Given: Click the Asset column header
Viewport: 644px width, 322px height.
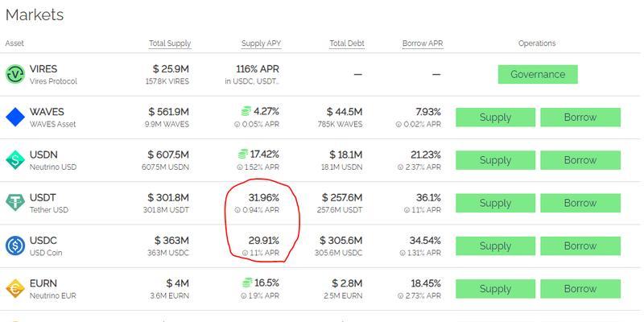Looking at the screenshot, I should (14, 43).
